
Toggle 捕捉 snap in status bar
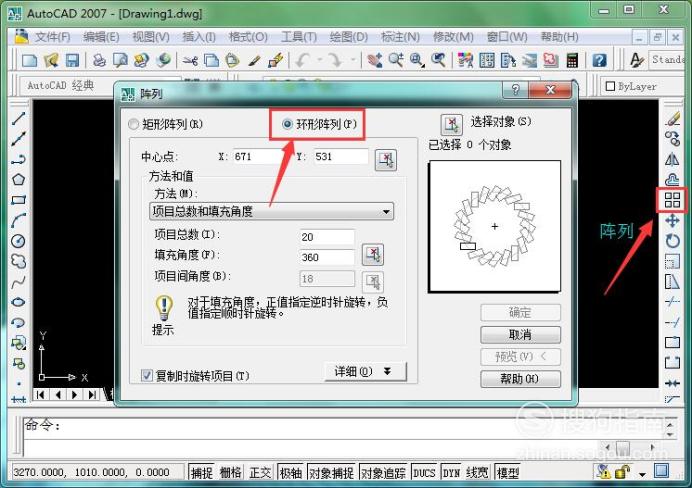(202, 473)
